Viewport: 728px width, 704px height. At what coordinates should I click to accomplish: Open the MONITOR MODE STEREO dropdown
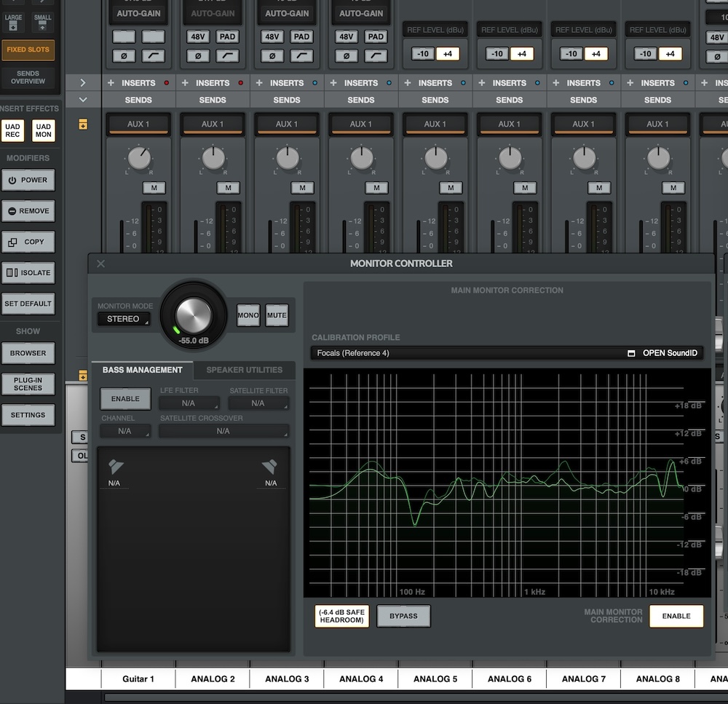(124, 319)
